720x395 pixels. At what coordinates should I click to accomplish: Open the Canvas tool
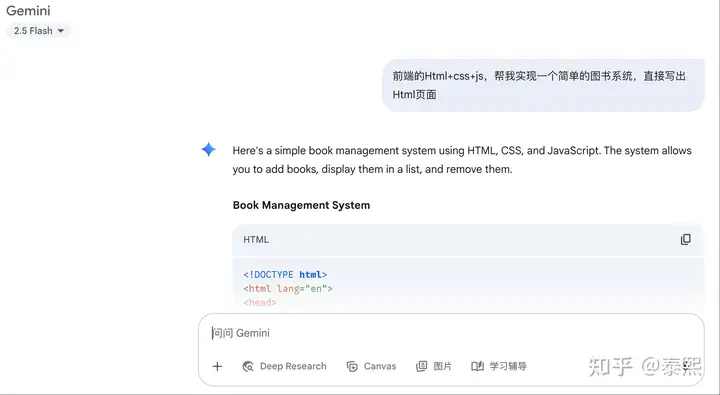pos(371,366)
